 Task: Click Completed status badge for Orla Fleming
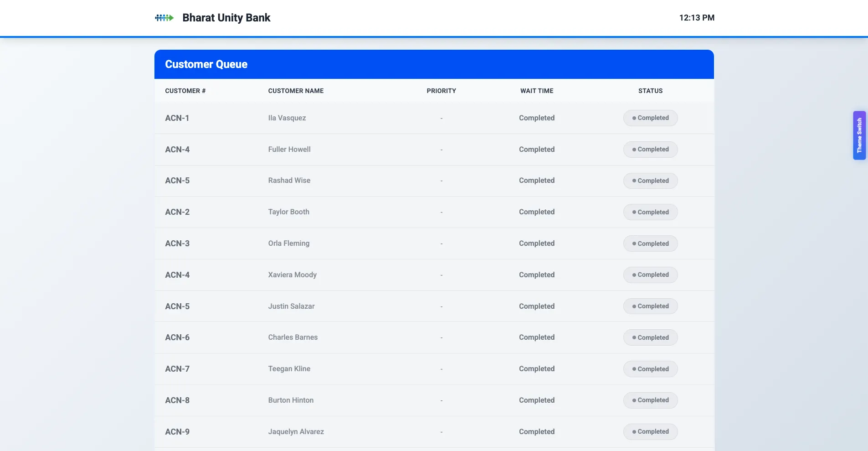650,244
